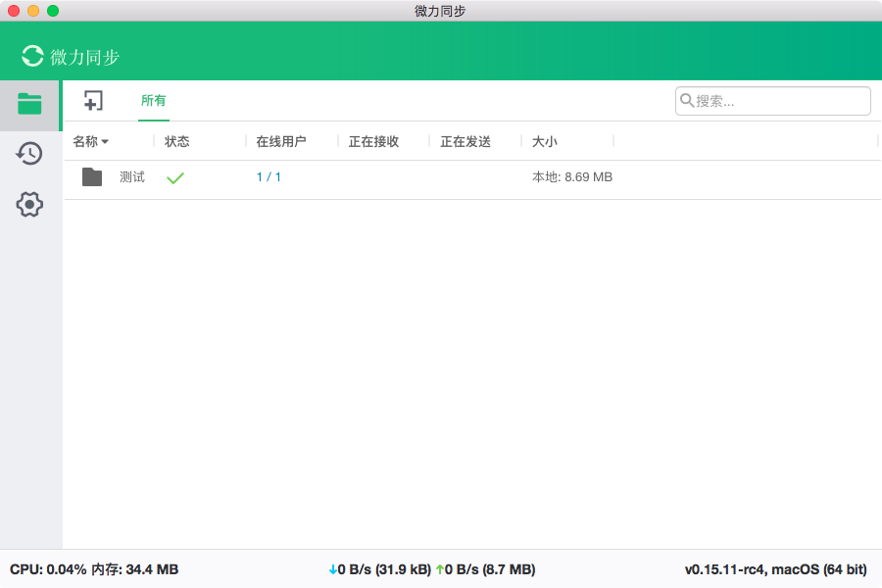This screenshot has width=882, height=588.
Task: Open the history clock icon
Action: (29, 154)
